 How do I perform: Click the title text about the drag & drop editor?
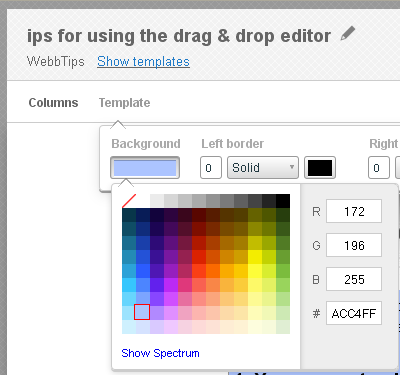179,36
